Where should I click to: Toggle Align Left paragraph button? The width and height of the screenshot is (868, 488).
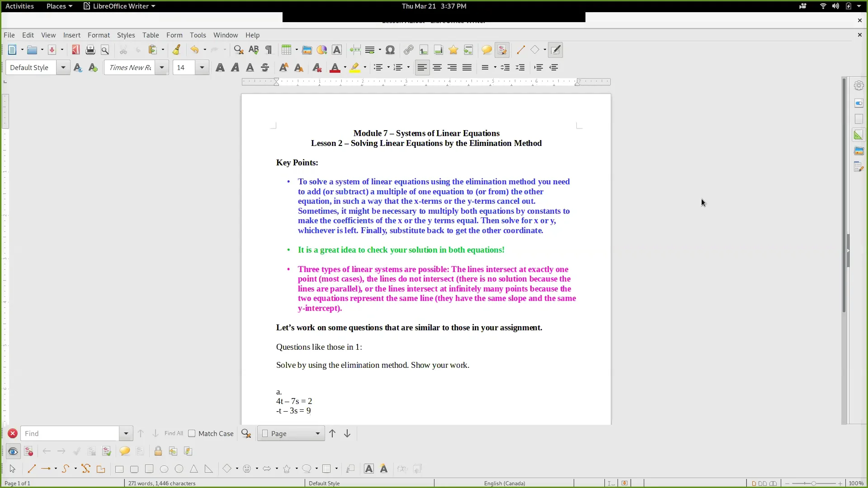tap(422, 67)
